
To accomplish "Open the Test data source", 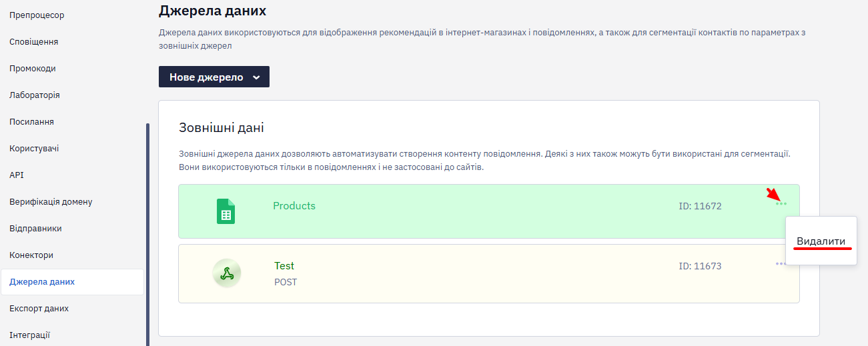I will click(284, 266).
